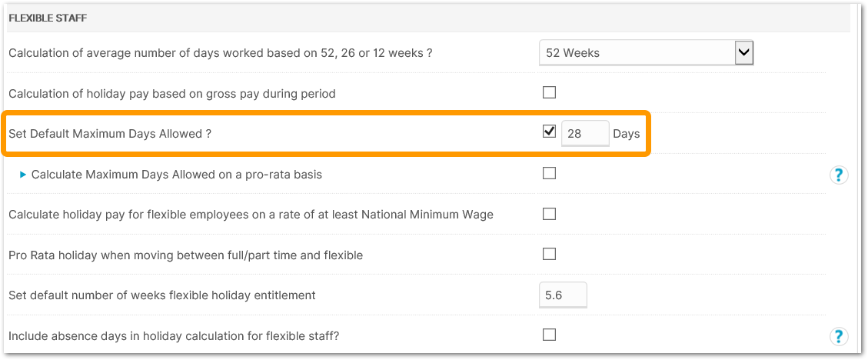Click the "Days" unit text beside the 28 field
Image resolution: width=868 pixels, height=360 pixels.
[x=627, y=134]
